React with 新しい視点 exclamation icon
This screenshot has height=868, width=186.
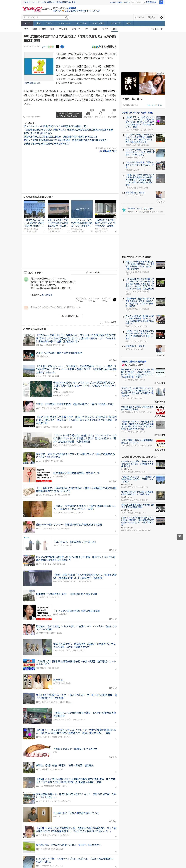(112, 113)
